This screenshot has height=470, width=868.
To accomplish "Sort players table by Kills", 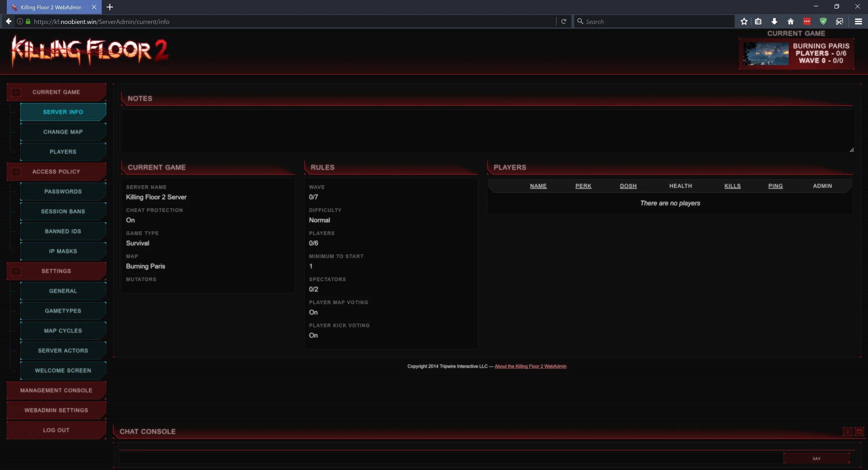I will click(x=733, y=186).
